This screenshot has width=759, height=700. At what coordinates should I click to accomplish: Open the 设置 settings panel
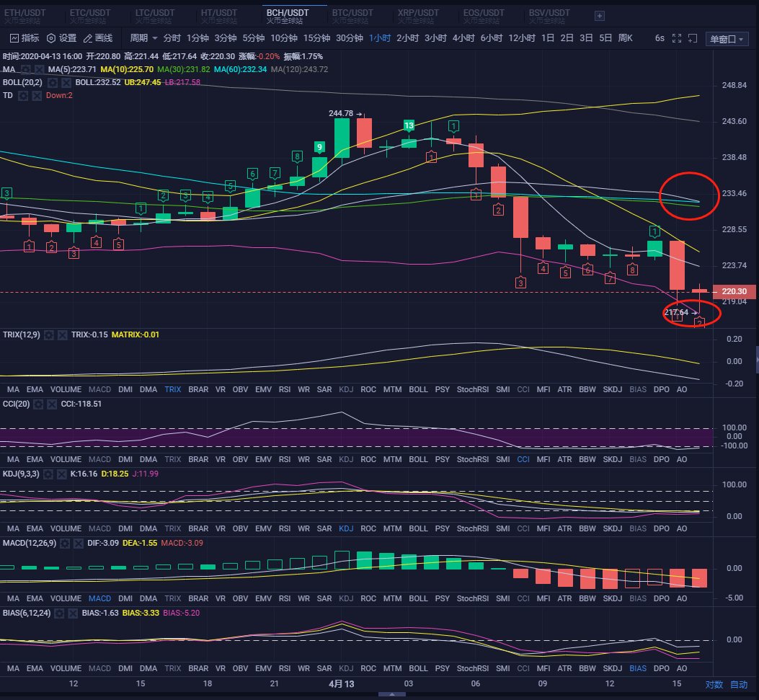point(61,37)
